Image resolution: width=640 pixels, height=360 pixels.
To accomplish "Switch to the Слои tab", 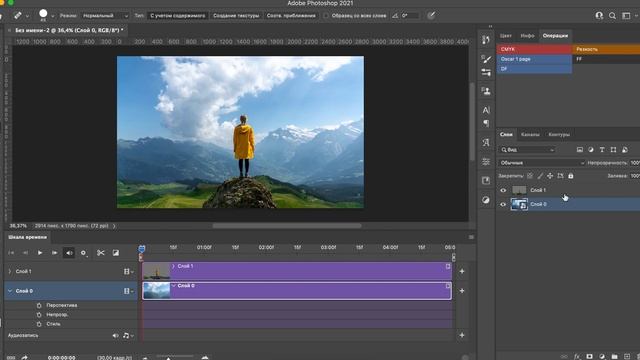I will (506, 134).
